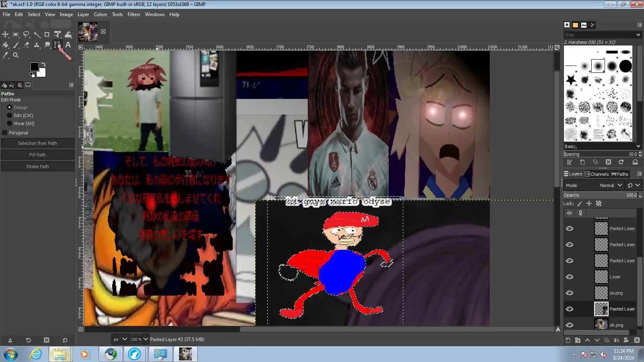Screen dimensions: 644x362
Task: Select the Clone stamp tool
Action: [x=37, y=45]
